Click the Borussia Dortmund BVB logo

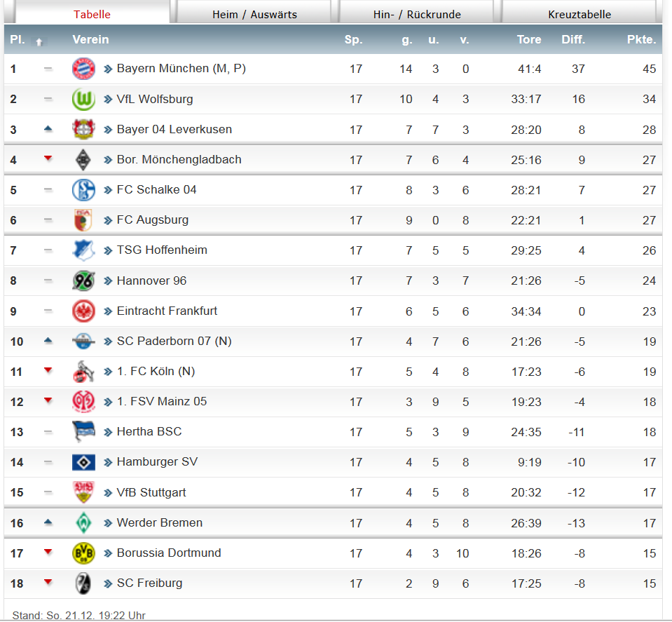(83, 553)
